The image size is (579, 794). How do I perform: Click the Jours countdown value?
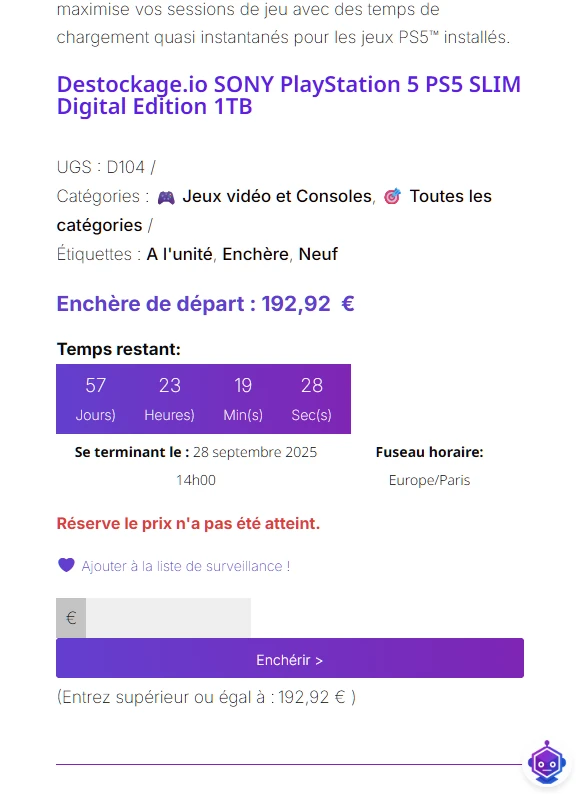pos(96,386)
